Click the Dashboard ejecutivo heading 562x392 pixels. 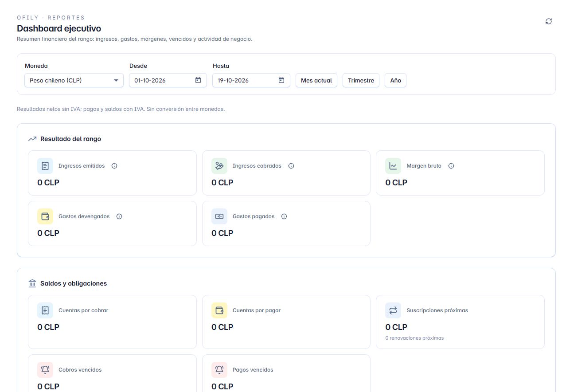tap(59, 28)
